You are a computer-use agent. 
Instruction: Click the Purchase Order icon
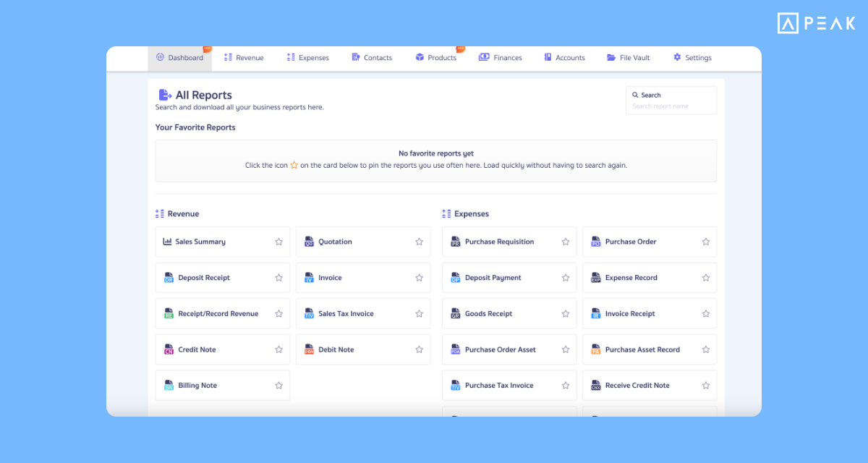[x=595, y=242]
